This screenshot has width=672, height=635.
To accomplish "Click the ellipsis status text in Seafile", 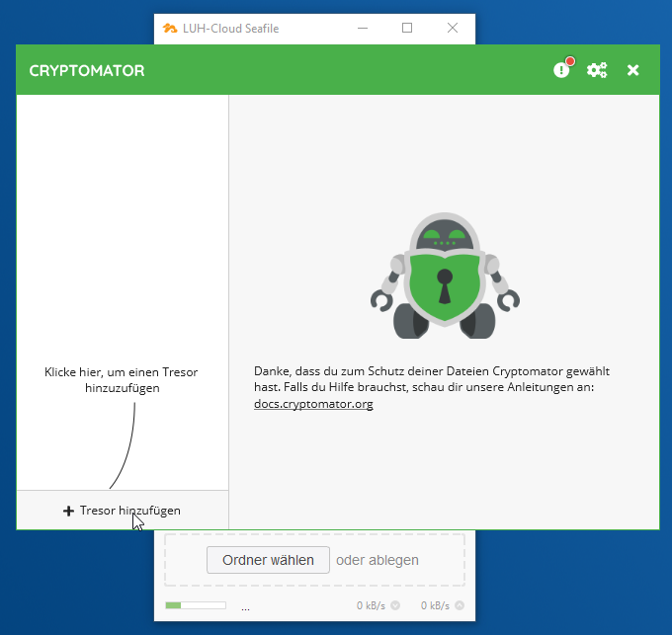I will point(245,608).
